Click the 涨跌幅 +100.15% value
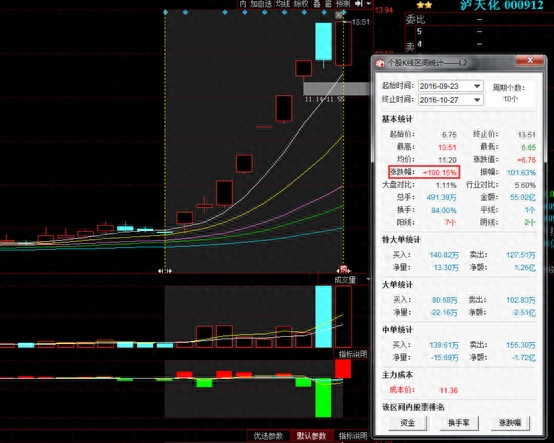 [x=440, y=172]
